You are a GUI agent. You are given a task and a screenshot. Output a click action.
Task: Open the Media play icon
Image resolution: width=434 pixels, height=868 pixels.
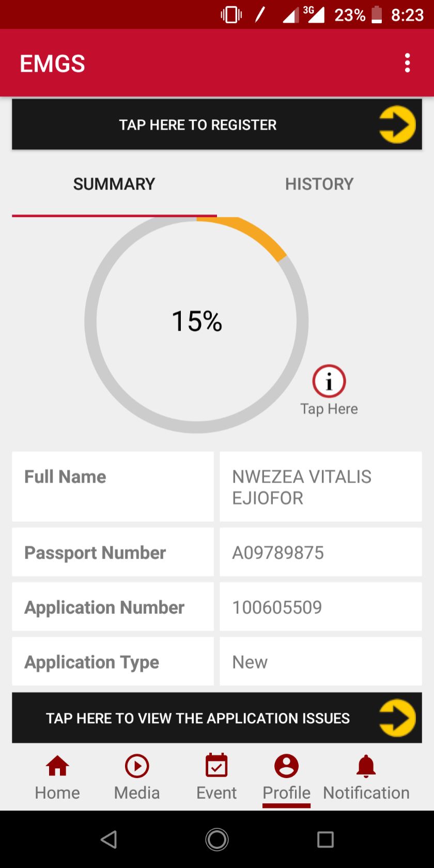click(x=137, y=766)
